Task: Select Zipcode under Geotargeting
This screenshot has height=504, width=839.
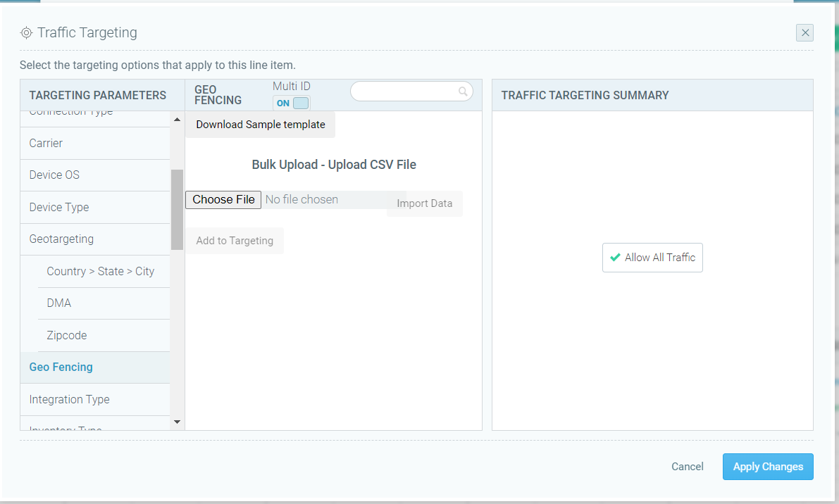Action: (x=104, y=336)
